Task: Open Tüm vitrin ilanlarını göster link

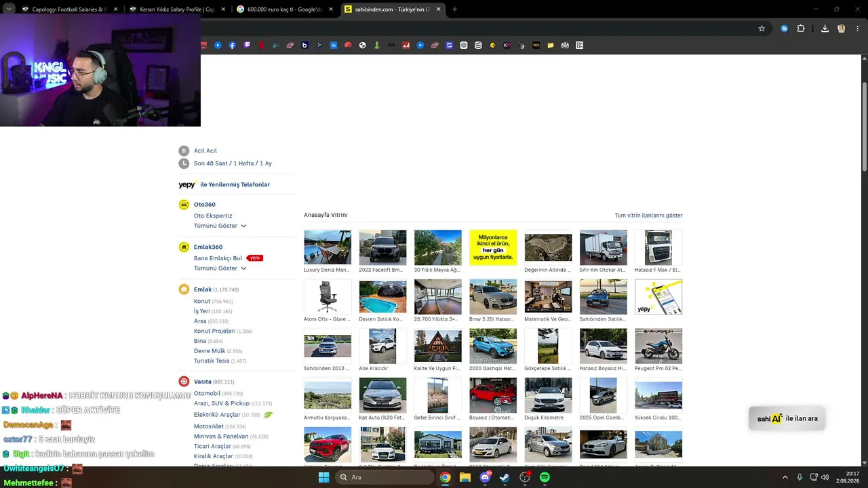Action: pyautogui.click(x=648, y=216)
